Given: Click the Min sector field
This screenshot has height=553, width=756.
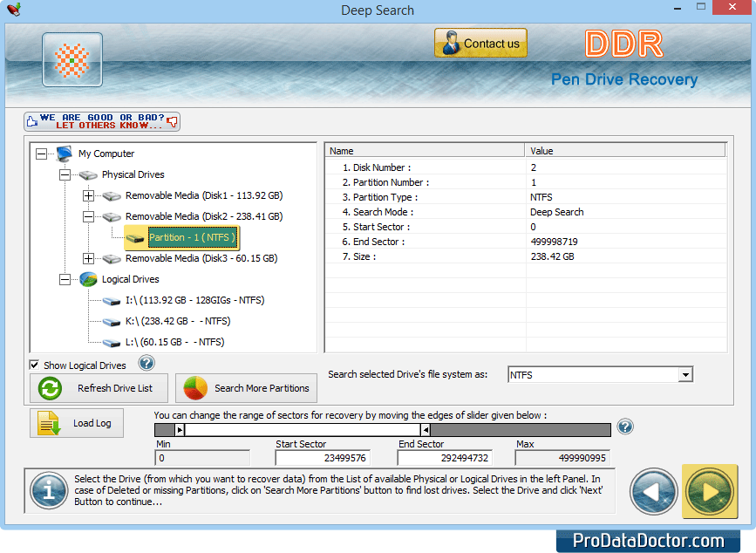Looking at the screenshot, I should click(202, 458).
